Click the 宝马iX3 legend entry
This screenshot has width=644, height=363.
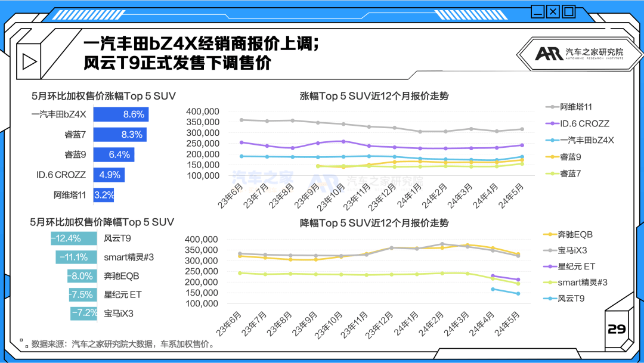point(565,250)
